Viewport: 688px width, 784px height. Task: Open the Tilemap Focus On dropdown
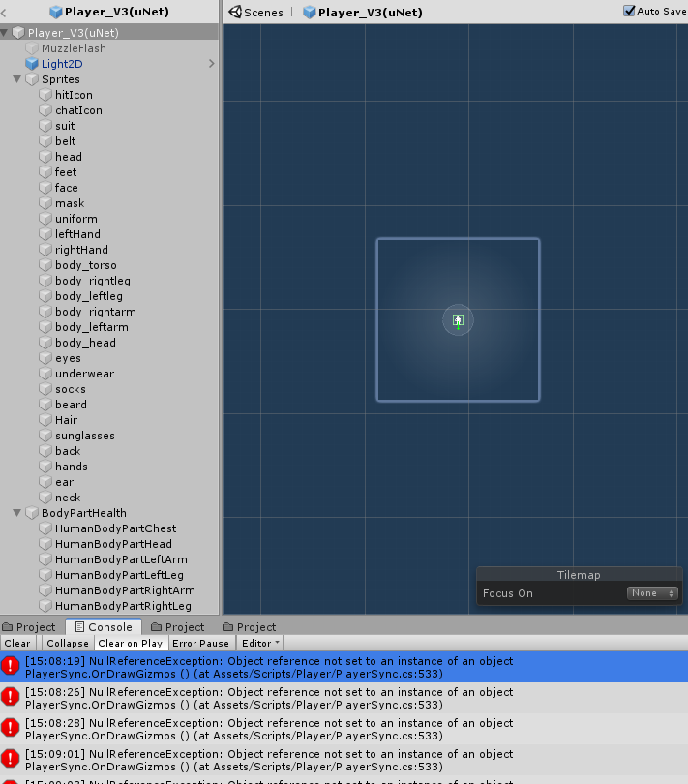pos(652,593)
